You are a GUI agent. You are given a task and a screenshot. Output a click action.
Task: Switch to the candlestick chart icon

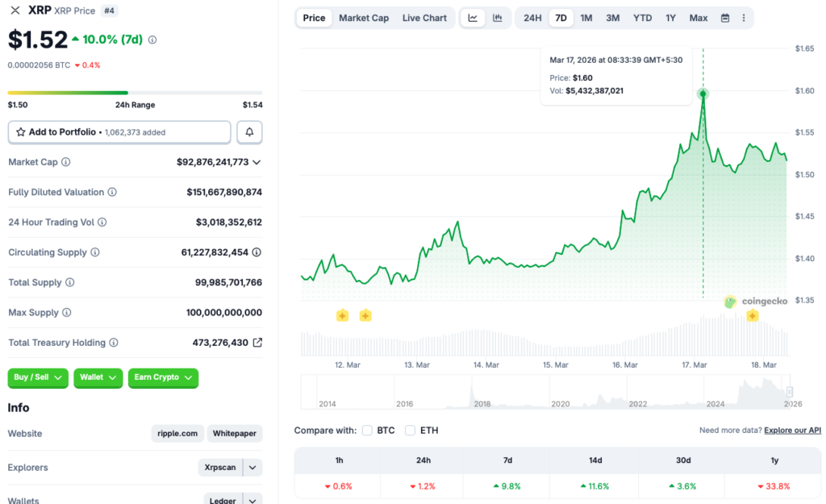[498, 17]
